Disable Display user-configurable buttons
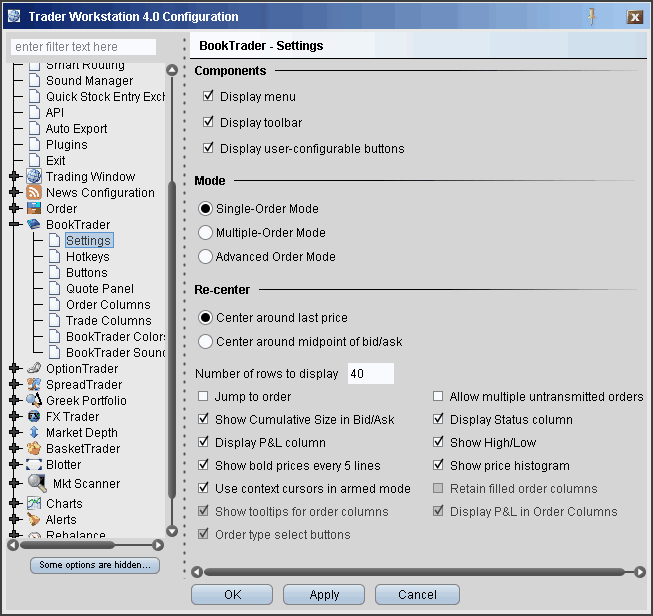The width and height of the screenshot is (653, 616). pyautogui.click(x=208, y=148)
